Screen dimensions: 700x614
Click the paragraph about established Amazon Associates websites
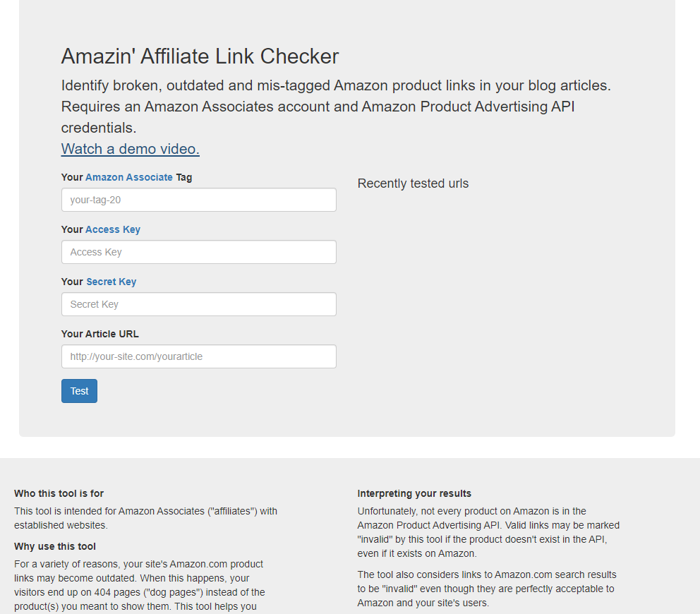(145, 518)
